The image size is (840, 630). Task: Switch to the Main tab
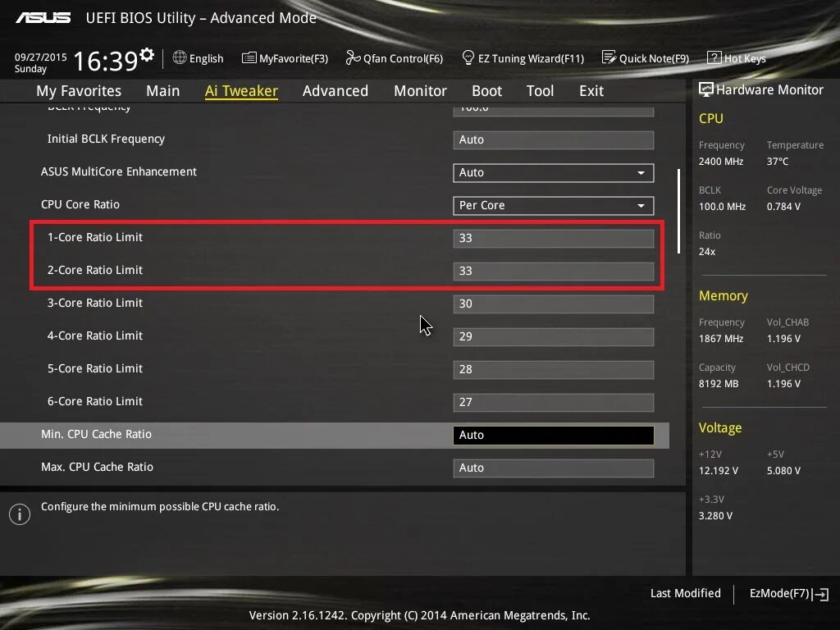(x=163, y=91)
